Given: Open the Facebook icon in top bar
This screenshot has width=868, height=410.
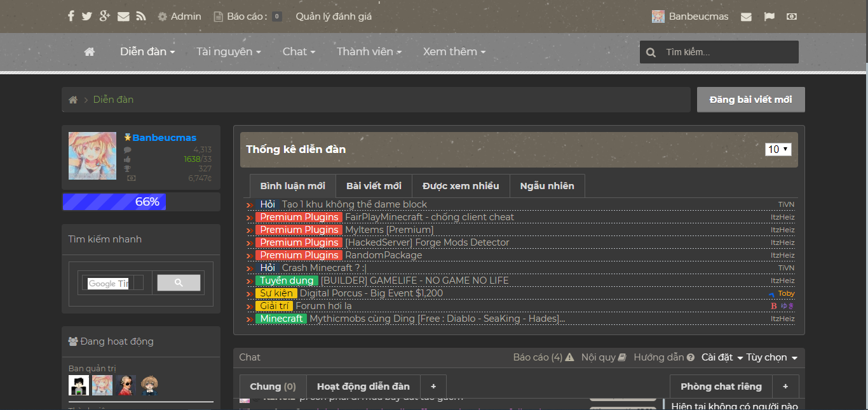Looking at the screenshot, I should [71, 17].
